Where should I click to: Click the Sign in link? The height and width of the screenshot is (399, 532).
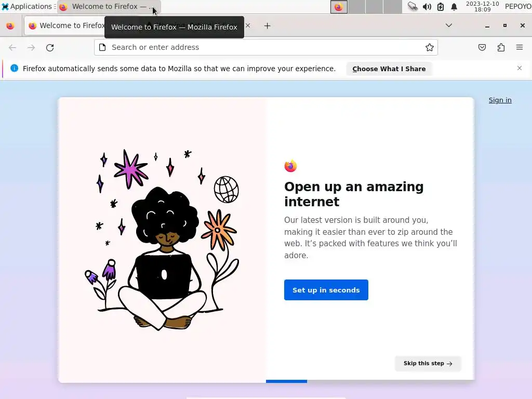point(500,100)
